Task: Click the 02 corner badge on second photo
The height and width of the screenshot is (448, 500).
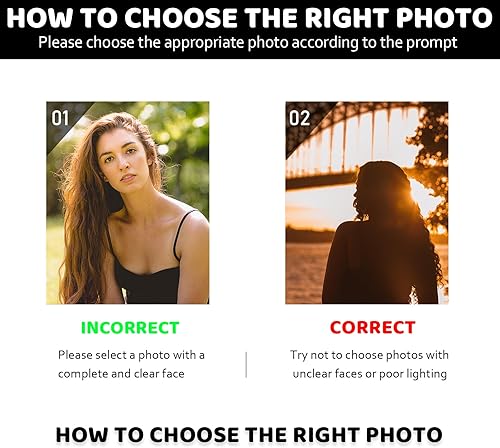Action: pyautogui.click(x=299, y=118)
